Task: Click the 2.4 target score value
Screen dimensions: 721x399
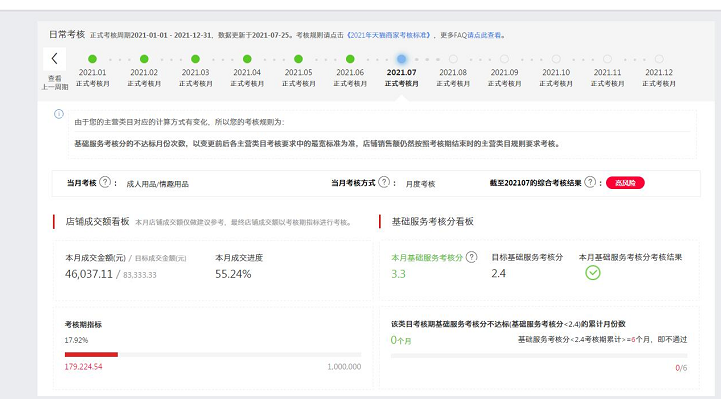Action: [498, 274]
